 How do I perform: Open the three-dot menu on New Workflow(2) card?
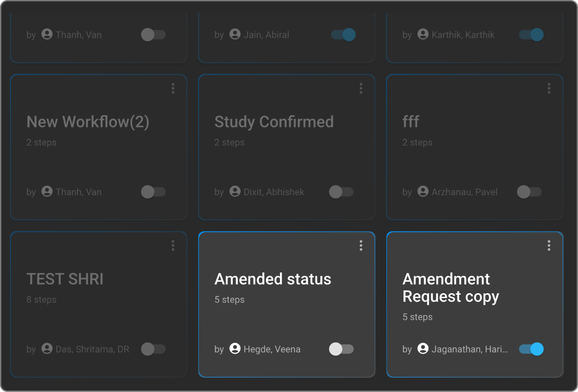173,88
